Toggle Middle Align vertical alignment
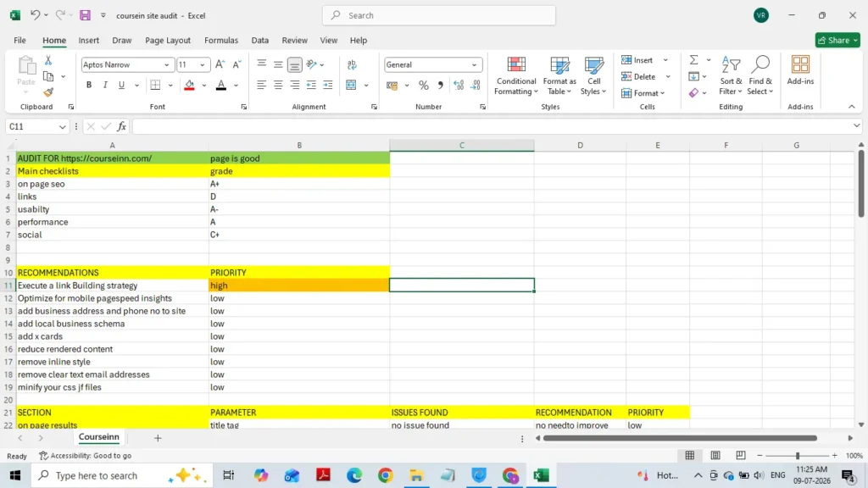The image size is (868, 488). (x=278, y=64)
